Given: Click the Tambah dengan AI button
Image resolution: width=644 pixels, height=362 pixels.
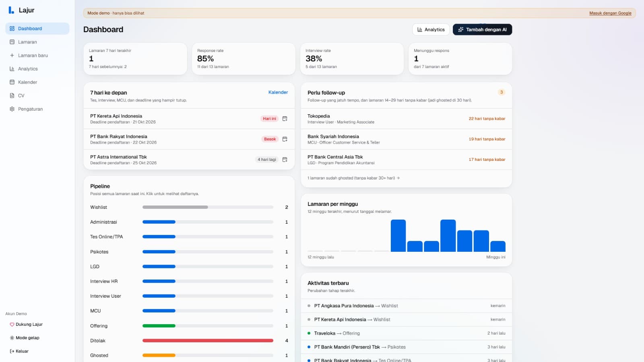Looking at the screenshot, I should (x=482, y=29).
